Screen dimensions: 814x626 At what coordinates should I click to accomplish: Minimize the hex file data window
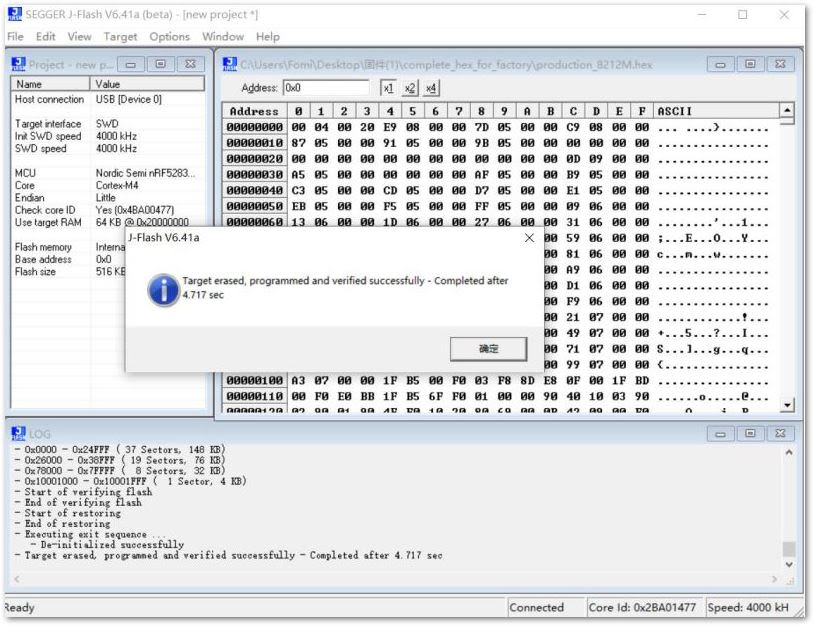click(x=720, y=64)
